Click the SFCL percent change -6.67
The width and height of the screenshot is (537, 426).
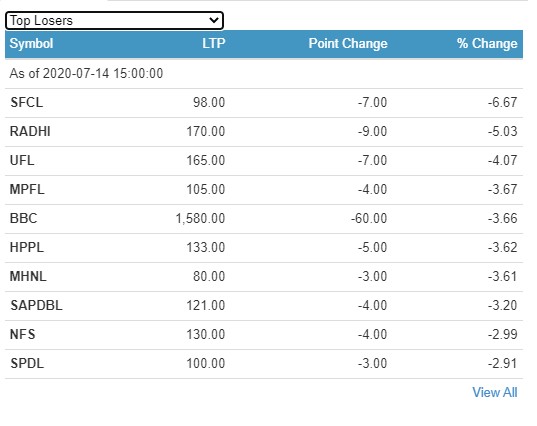tap(503, 102)
